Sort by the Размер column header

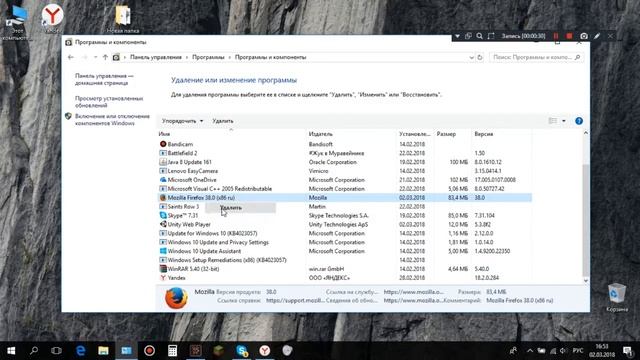tap(446, 134)
